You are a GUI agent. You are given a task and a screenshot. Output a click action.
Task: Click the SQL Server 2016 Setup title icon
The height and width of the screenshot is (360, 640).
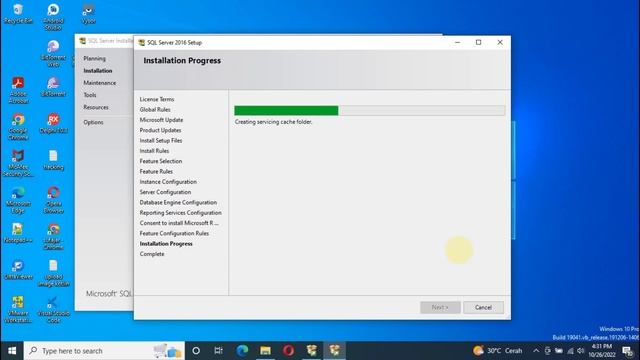(x=141, y=42)
